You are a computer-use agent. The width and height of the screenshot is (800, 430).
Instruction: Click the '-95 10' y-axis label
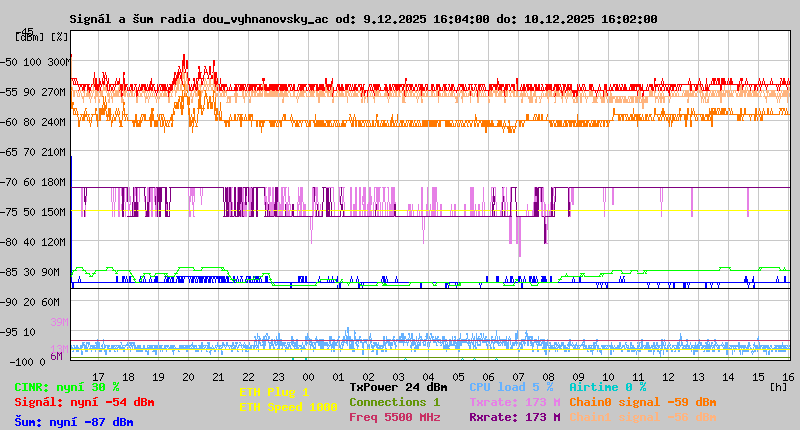[18, 332]
